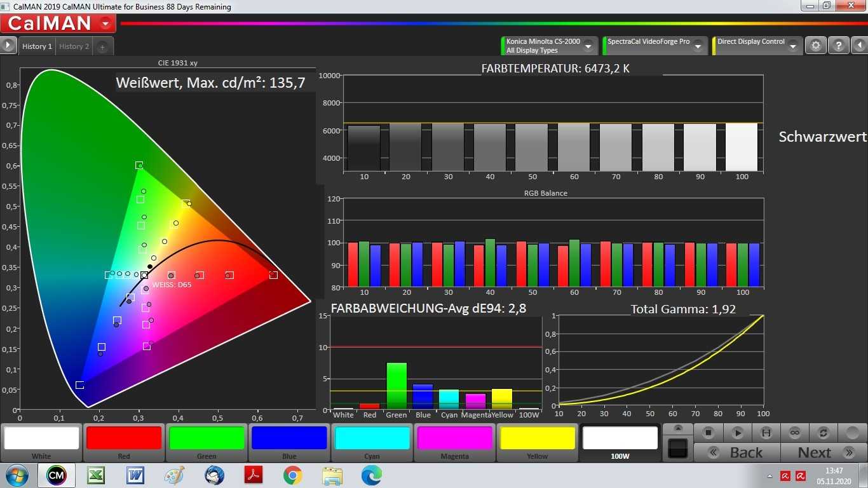Viewport: 868px width, 488px height.
Task: Click the refresh cycle arrows icon
Action: coord(823,433)
